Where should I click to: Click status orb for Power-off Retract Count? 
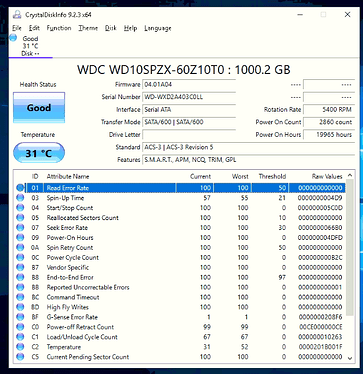[20, 327]
